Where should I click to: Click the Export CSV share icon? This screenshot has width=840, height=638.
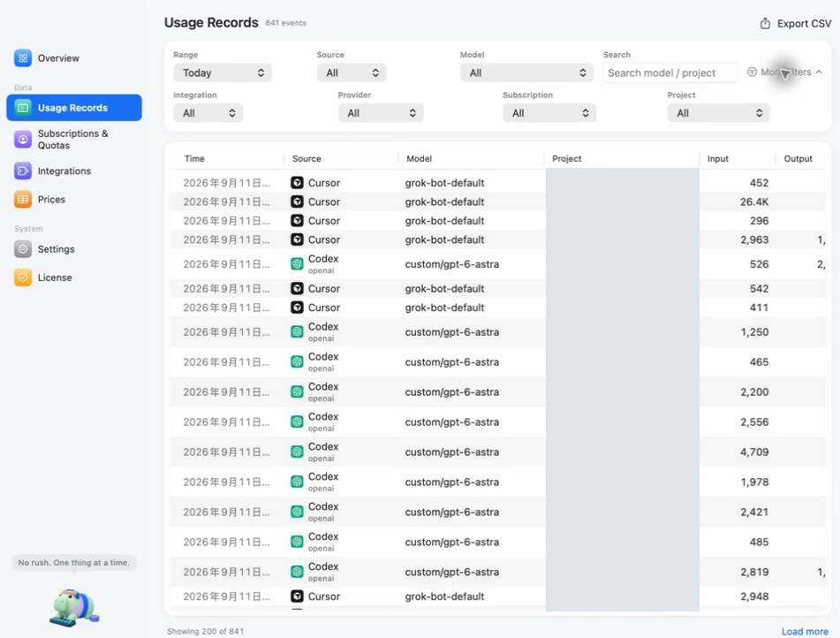click(x=765, y=23)
